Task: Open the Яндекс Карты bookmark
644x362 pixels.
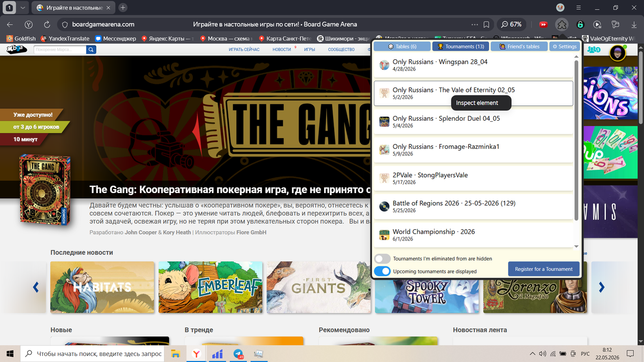Action: 168,38
